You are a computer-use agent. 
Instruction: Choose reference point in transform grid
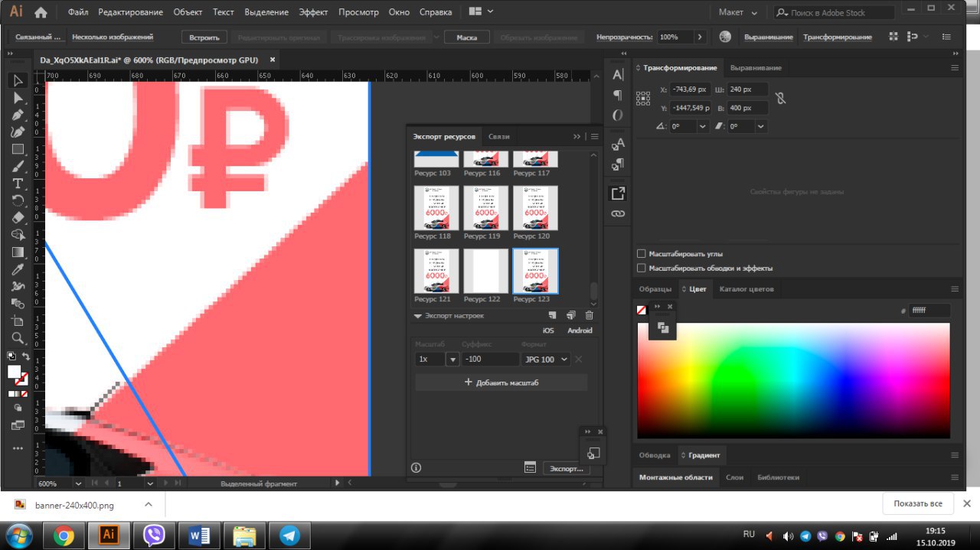pyautogui.click(x=643, y=98)
